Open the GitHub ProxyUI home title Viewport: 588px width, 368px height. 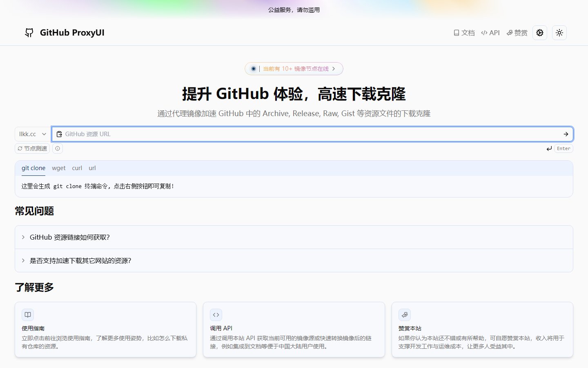click(72, 33)
